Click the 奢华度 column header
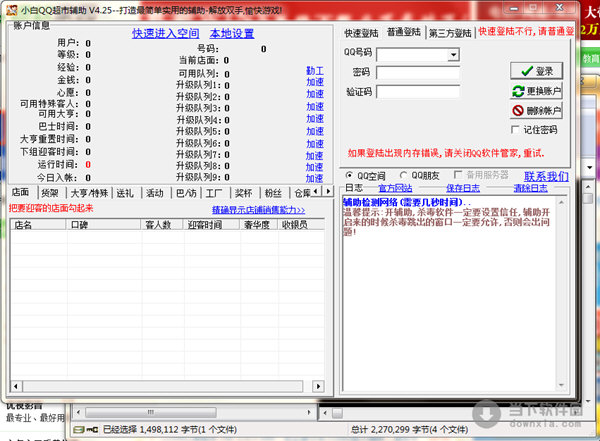Image resolution: width=600 pixels, height=441 pixels. coord(259,225)
